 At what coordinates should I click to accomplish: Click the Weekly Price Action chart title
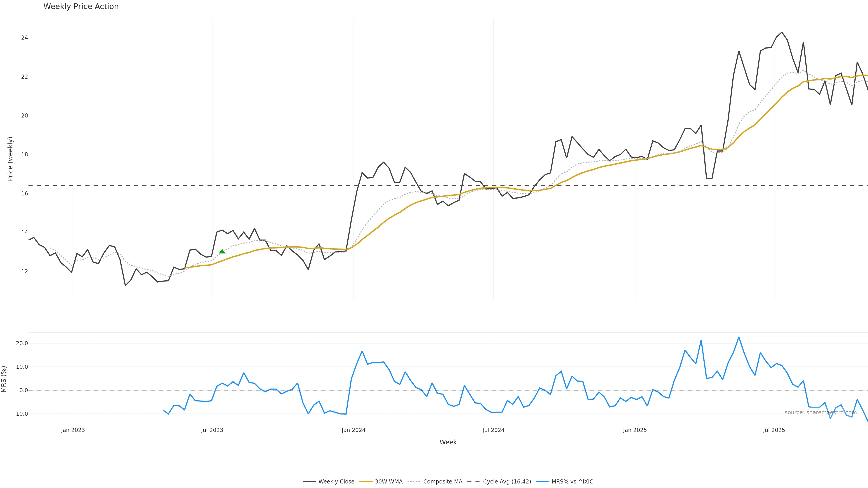pyautogui.click(x=81, y=6)
